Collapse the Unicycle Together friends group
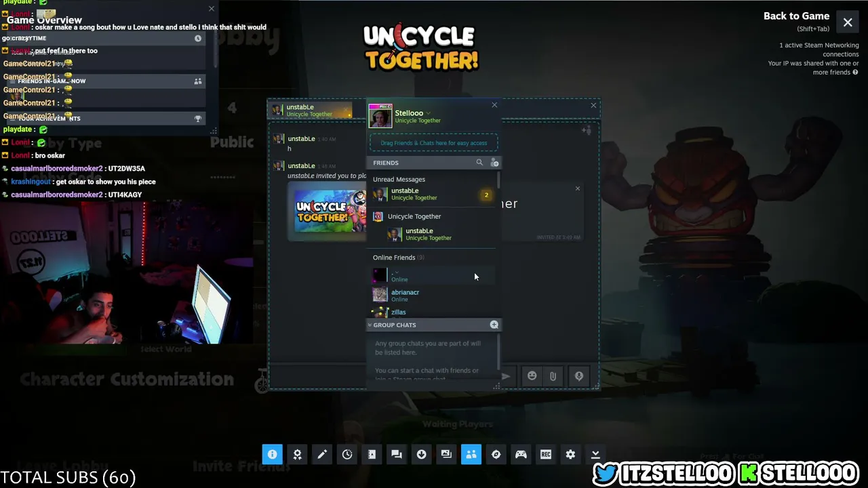 click(414, 216)
